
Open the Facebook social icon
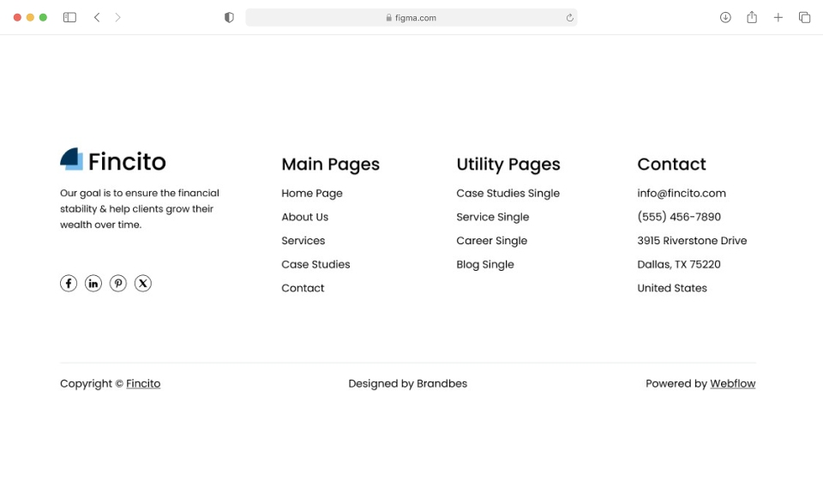[x=69, y=283]
